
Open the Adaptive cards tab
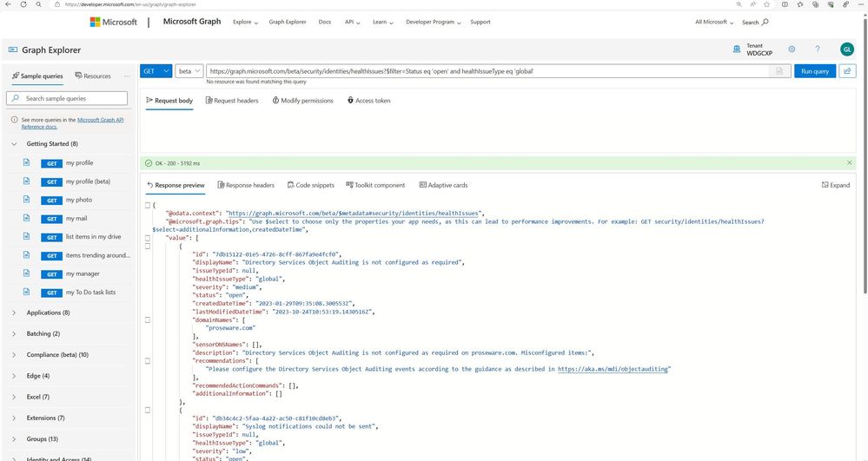tap(443, 185)
